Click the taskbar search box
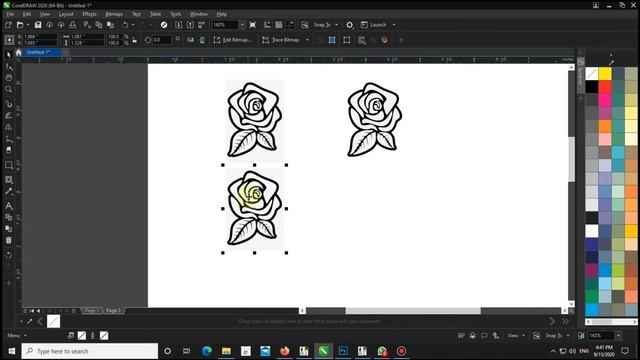The width and height of the screenshot is (640, 360). tap(90, 351)
